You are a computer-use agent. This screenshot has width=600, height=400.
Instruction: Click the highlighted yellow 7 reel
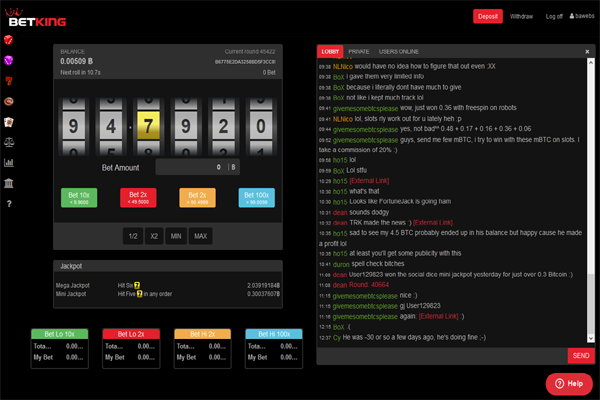point(148,126)
